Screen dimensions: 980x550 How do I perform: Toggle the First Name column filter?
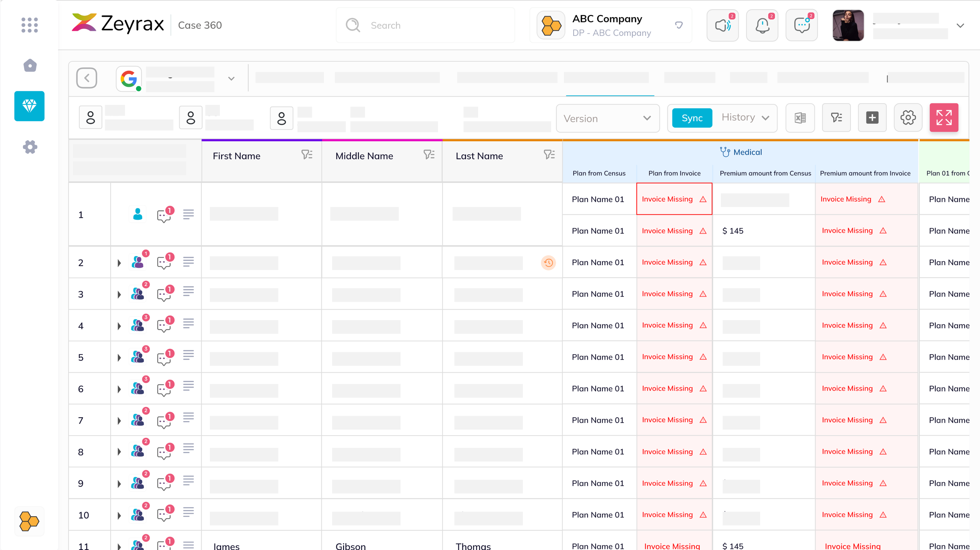pos(307,155)
